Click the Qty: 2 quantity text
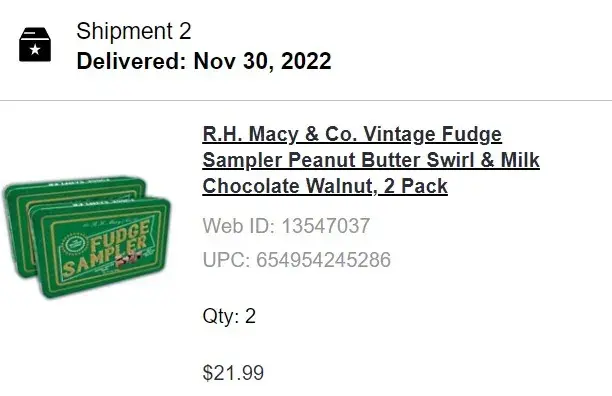The height and width of the screenshot is (396, 612). coord(229,316)
